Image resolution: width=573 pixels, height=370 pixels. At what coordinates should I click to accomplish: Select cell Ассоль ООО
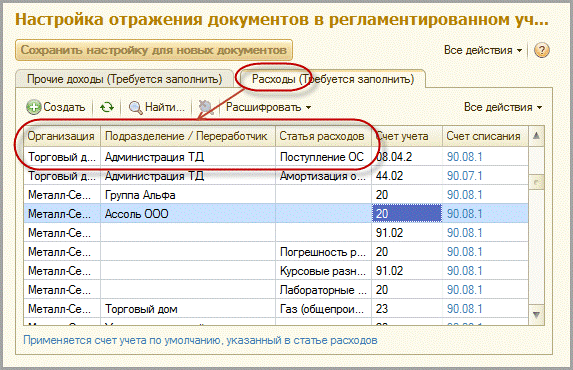(187, 214)
